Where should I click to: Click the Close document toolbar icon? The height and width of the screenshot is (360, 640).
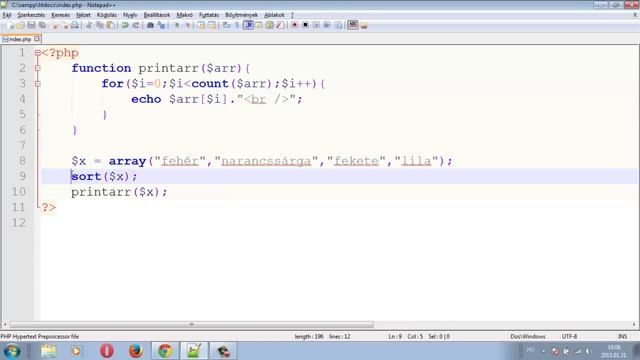[55, 25]
